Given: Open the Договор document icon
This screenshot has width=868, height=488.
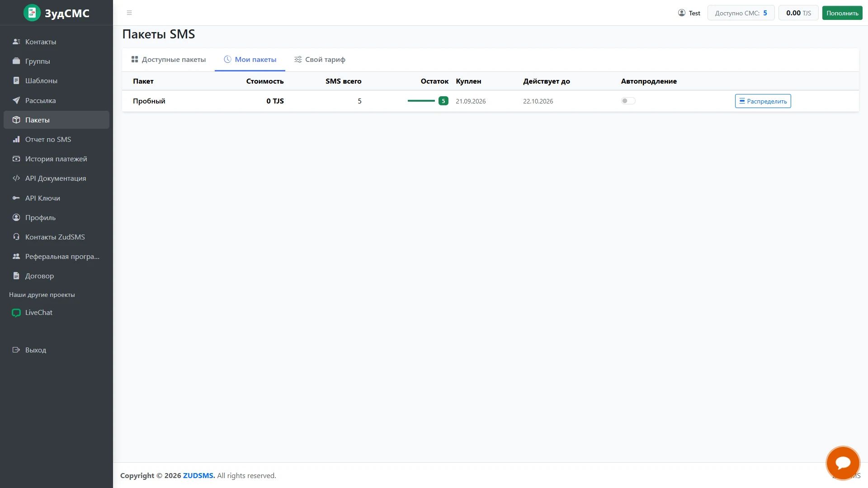Looking at the screenshot, I should click(x=16, y=276).
